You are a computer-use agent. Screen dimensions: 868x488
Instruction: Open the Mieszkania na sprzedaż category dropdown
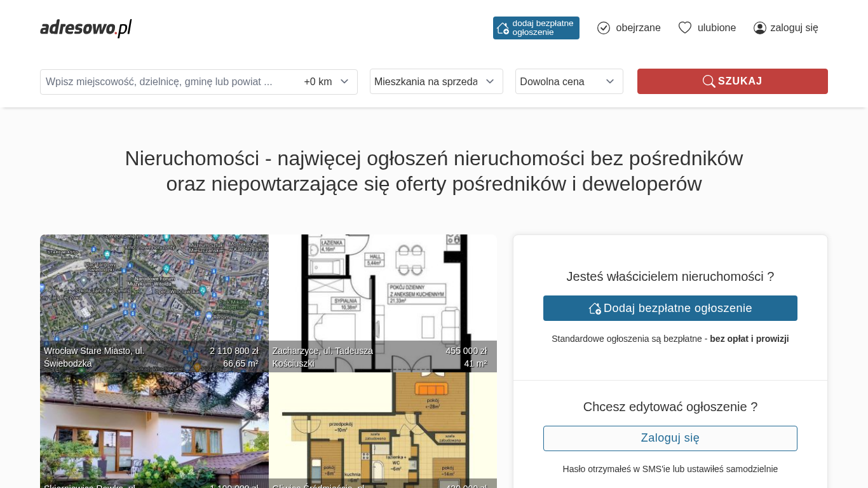(x=436, y=81)
